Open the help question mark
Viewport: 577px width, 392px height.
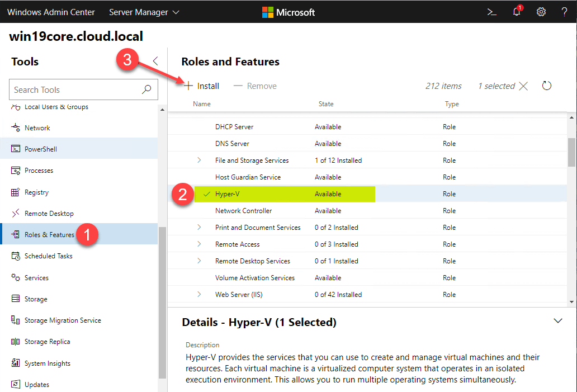564,12
